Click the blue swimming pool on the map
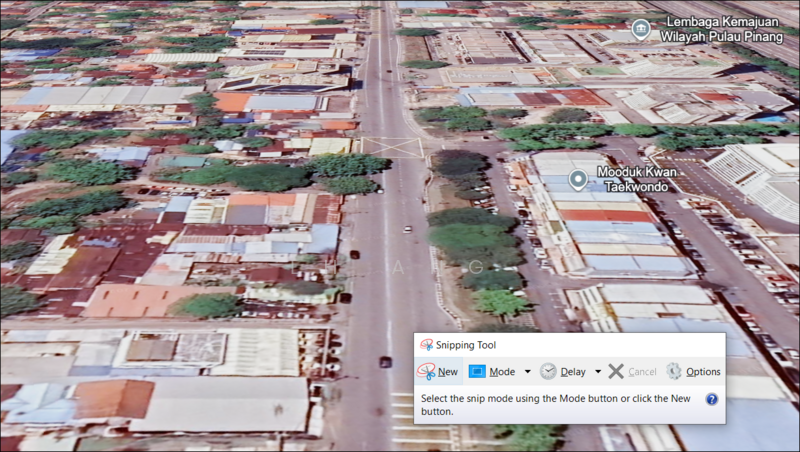Viewport: 800px width, 452px height. pos(770,118)
